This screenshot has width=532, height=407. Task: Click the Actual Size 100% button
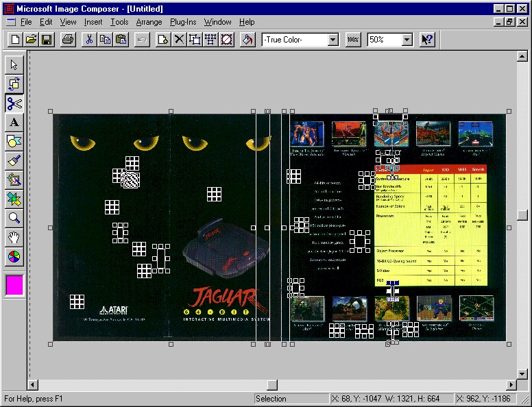352,40
